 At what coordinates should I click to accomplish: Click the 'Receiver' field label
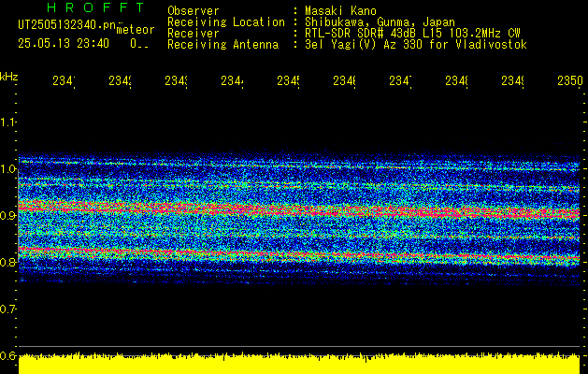[x=194, y=34]
